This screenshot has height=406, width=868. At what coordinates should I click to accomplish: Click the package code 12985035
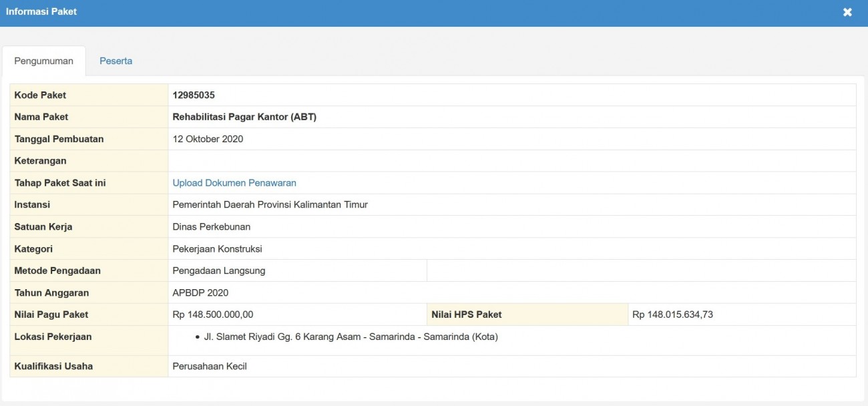(194, 95)
